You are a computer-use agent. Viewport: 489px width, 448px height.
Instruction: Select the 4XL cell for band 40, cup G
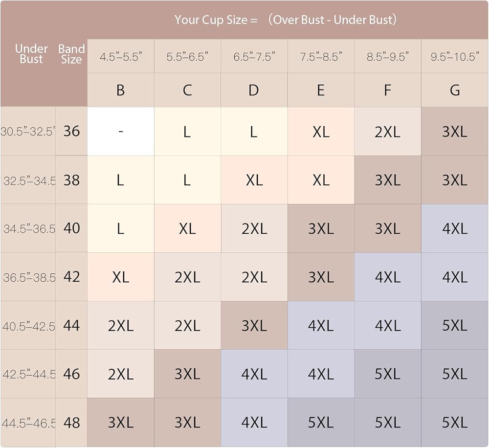click(x=455, y=228)
